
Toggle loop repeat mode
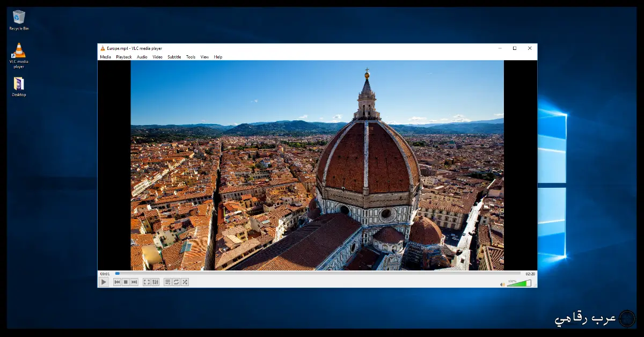[176, 282]
